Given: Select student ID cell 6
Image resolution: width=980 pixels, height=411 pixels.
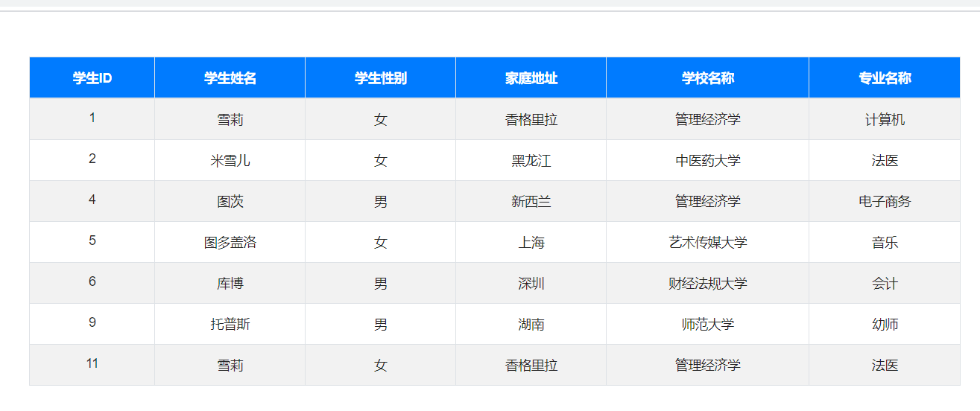Looking at the screenshot, I should (x=92, y=283).
